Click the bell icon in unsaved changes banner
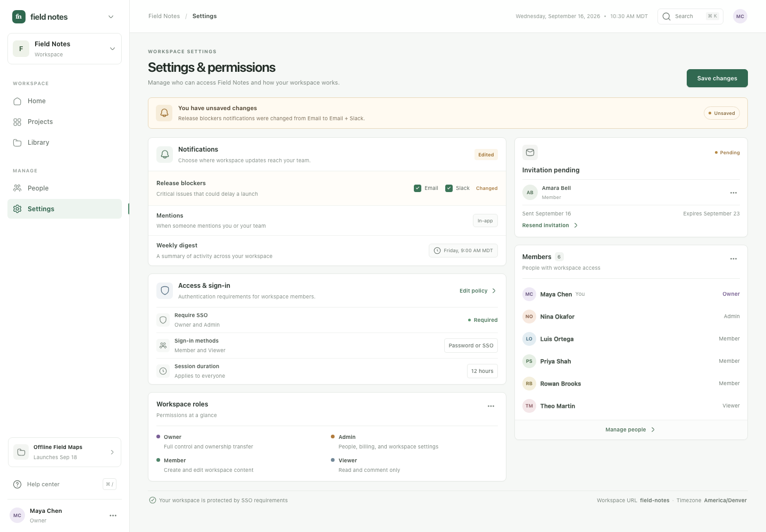 pyautogui.click(x=164, y=113)
